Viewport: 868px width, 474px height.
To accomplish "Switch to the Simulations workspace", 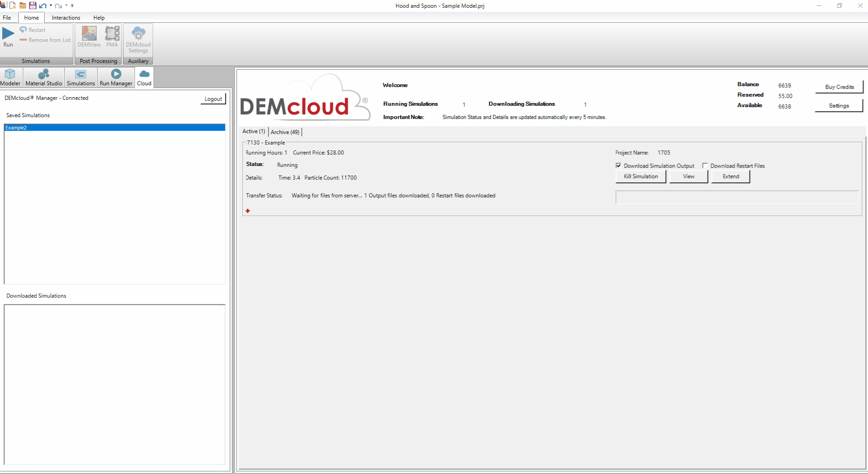I will click(81, 77).
